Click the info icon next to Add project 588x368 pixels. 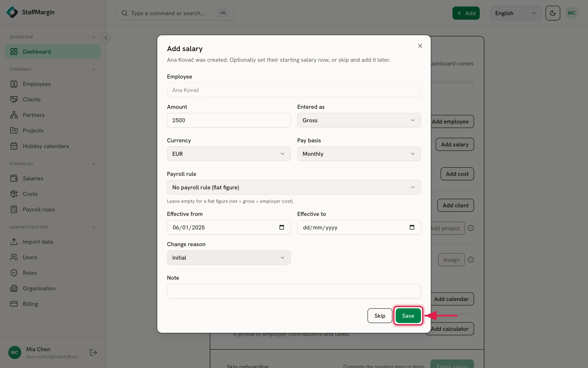coord(471,228)
